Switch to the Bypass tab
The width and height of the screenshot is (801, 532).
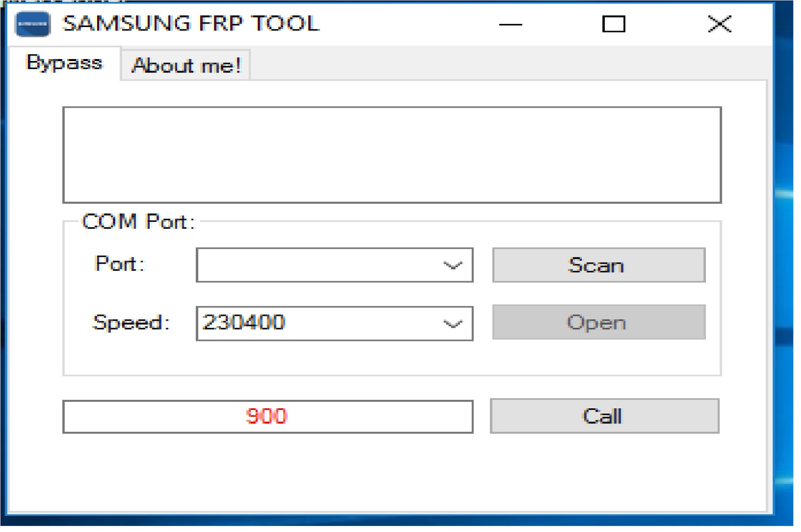point(64,63)
